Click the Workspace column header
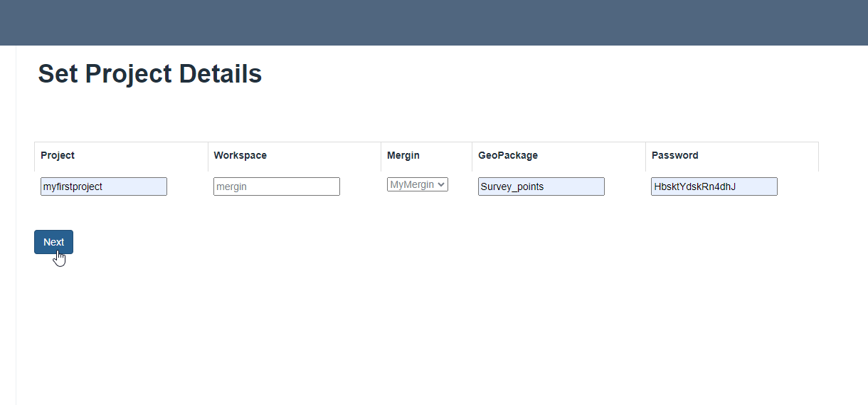This screenshot has height=405, width=868. point(240,155)
